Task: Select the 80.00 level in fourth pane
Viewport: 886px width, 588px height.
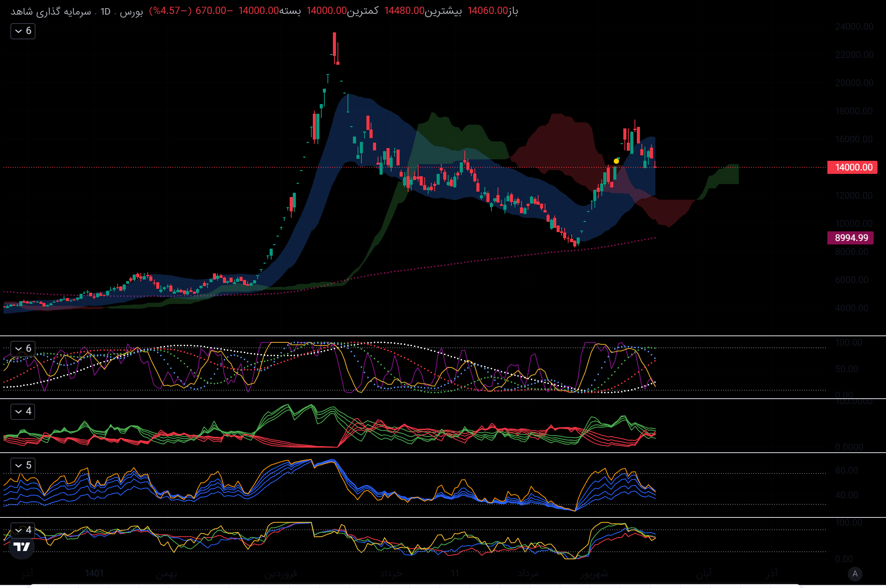Action: point(847,470)
